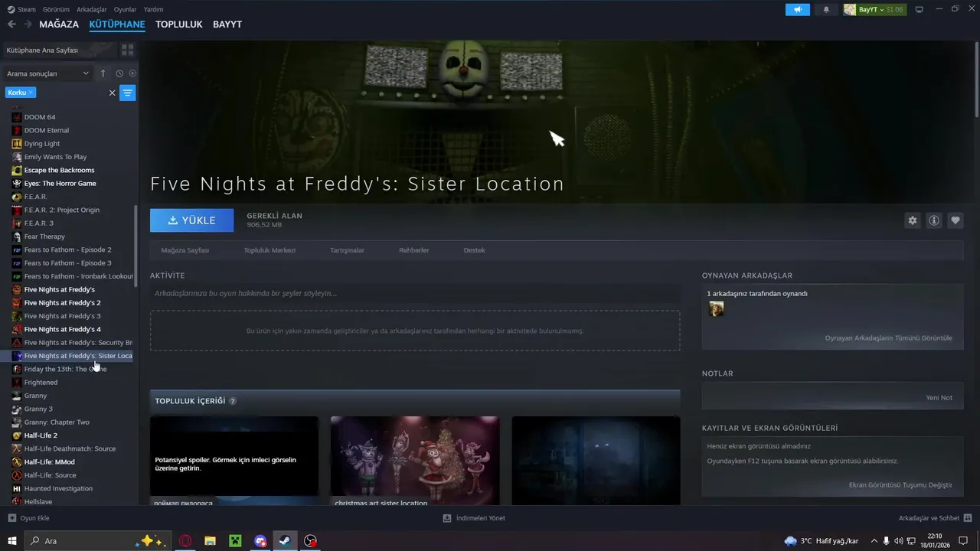Image resolution: width=980 pixels, height=551 pixels.
Task: Select Escape the Backrooms in the list
Action: point(59,170)
